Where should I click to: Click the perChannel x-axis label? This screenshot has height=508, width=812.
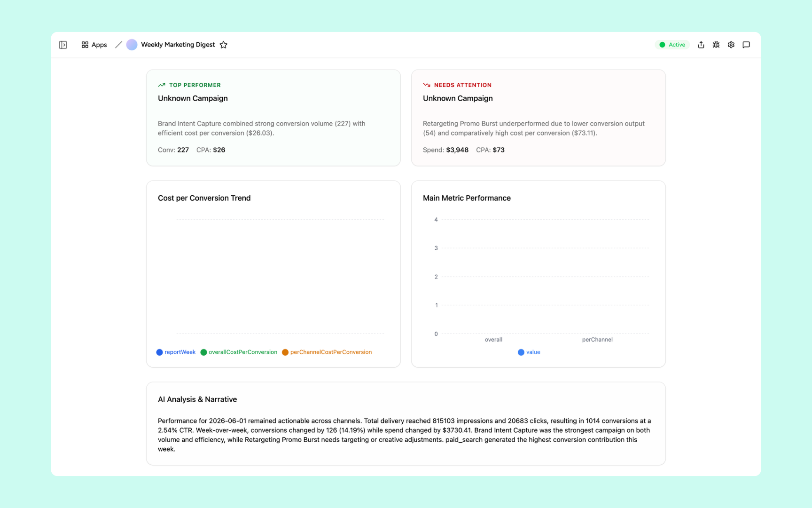click(597, 340)
